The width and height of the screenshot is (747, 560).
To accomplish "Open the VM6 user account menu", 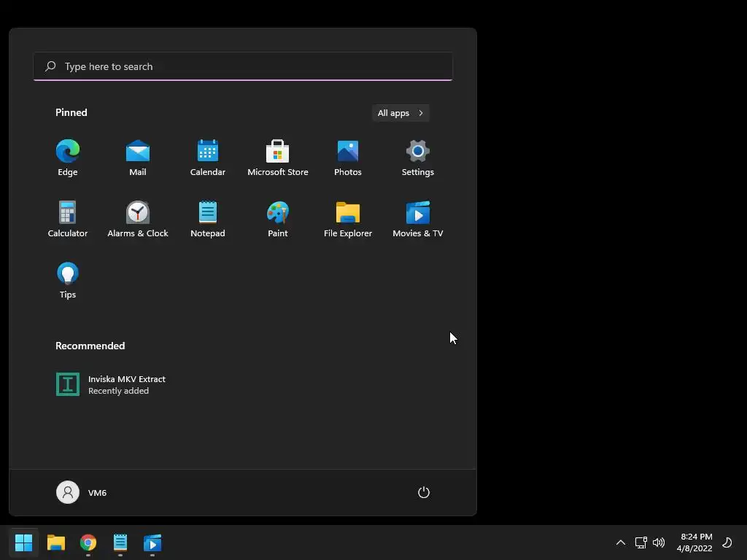I will (x=82, y=492).
